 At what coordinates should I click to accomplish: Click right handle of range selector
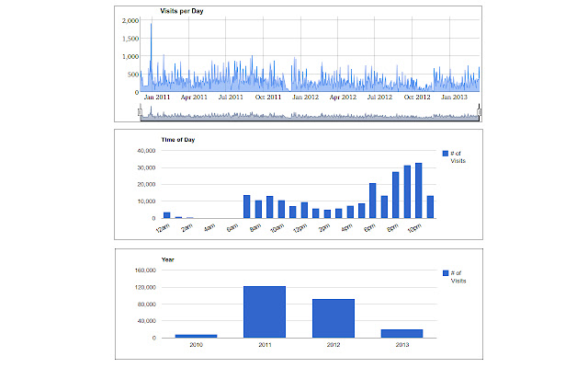point(480,112)
